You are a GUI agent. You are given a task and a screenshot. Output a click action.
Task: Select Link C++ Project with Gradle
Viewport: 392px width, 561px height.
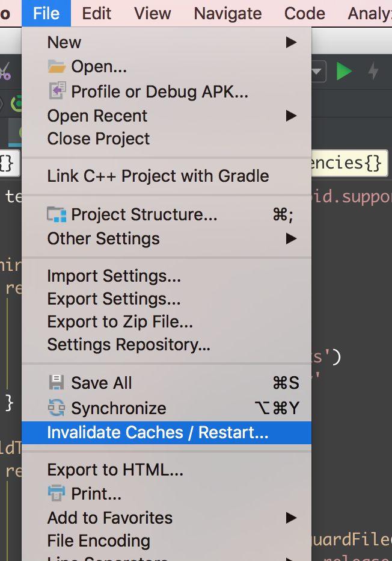pyautogui.click(x=158, y=176)
